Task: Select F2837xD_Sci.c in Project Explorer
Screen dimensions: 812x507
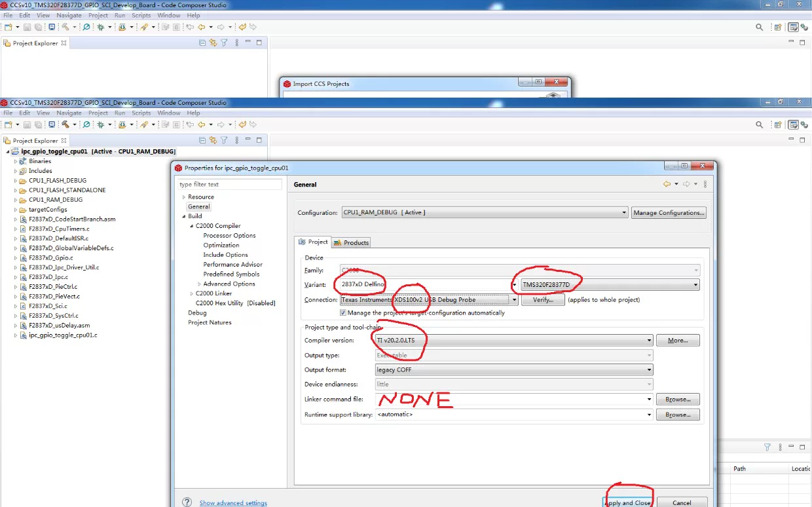Action: coord(48,306)
